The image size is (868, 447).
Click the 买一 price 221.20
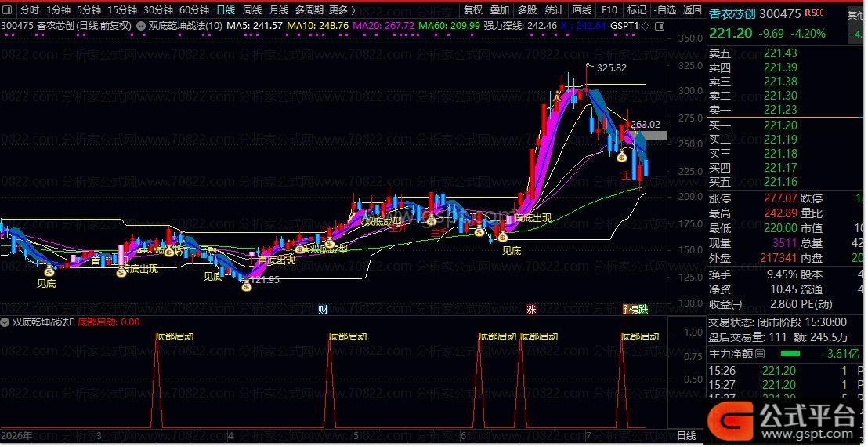(x=780, y=125)
